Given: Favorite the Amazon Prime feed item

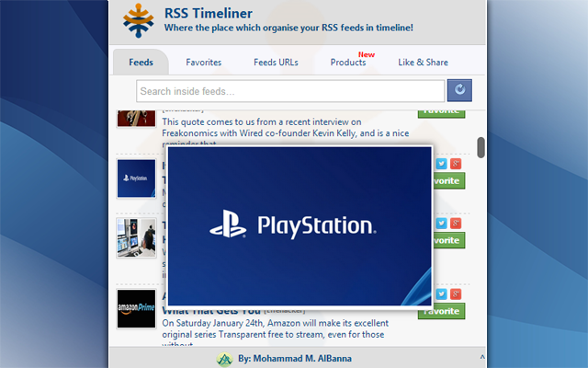Looking at the screenshot, I should point(441,311).
